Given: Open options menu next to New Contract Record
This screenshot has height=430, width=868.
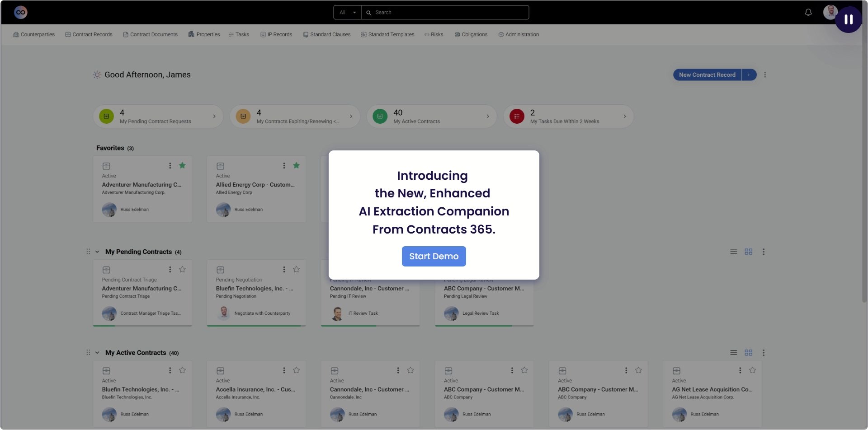Looking at the screenshot, I should pos(765,75).
